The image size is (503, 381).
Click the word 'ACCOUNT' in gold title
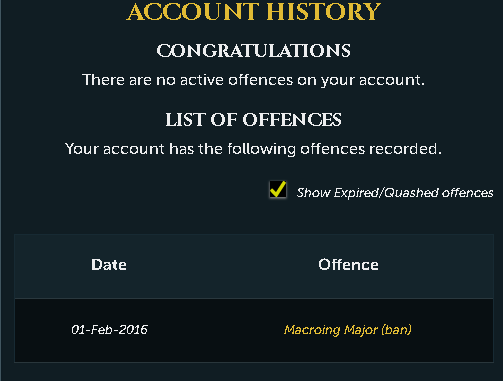coord(193,12)
